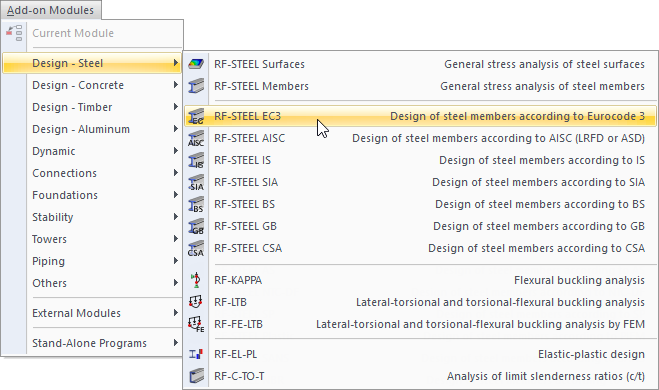
Task: Expand the Stand-Alone Programs submenu arrow
Action: [175, 343]
